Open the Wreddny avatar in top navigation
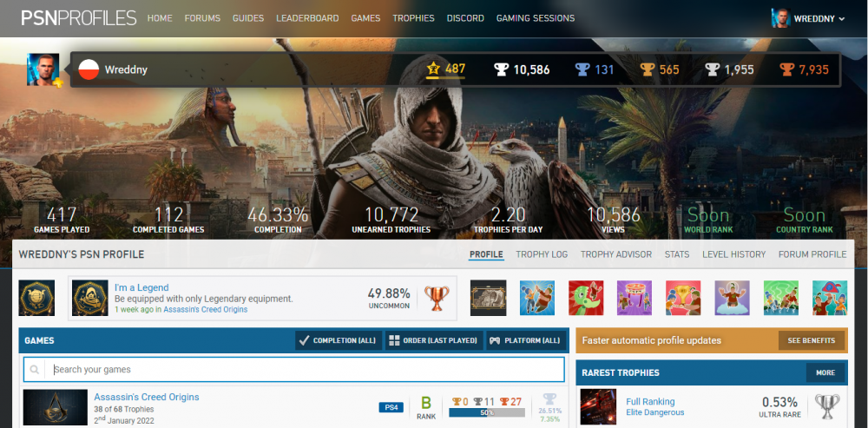 click(780, 18)
